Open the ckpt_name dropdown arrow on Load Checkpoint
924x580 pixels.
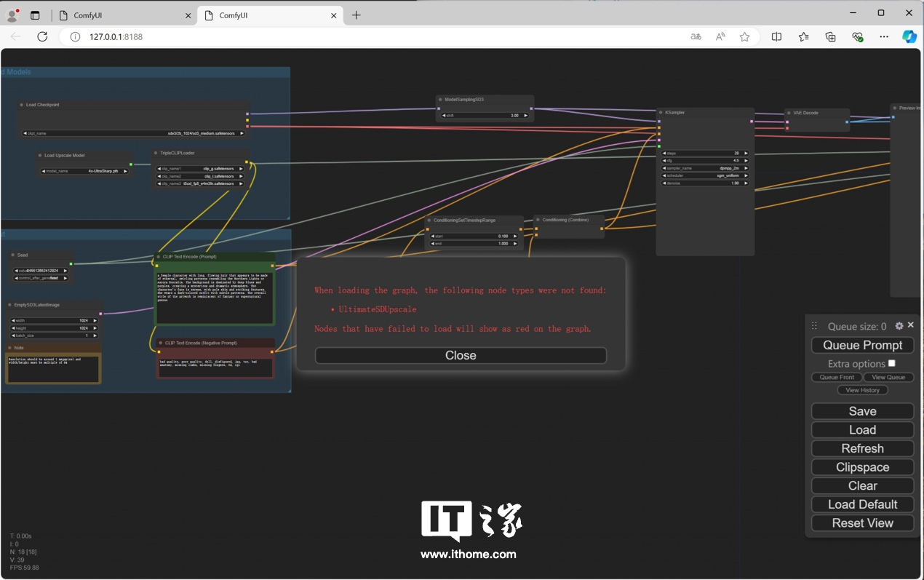(x=242, y=133)
